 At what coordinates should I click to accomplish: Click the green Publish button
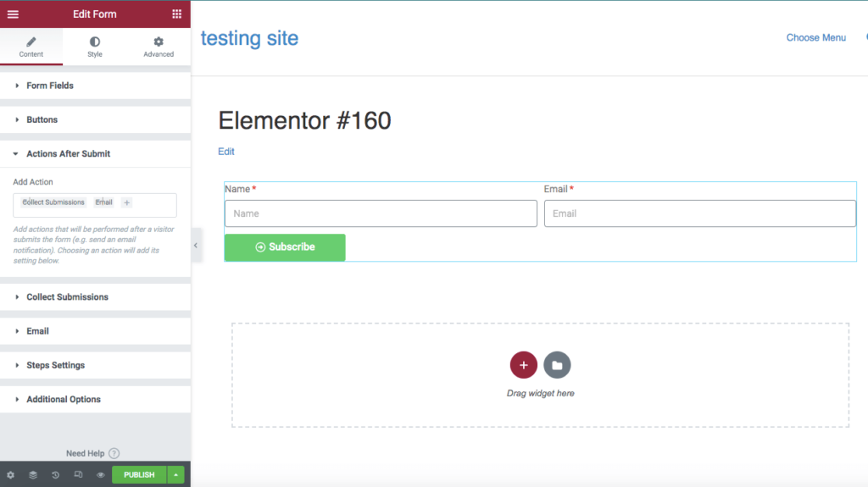point(139,475)
